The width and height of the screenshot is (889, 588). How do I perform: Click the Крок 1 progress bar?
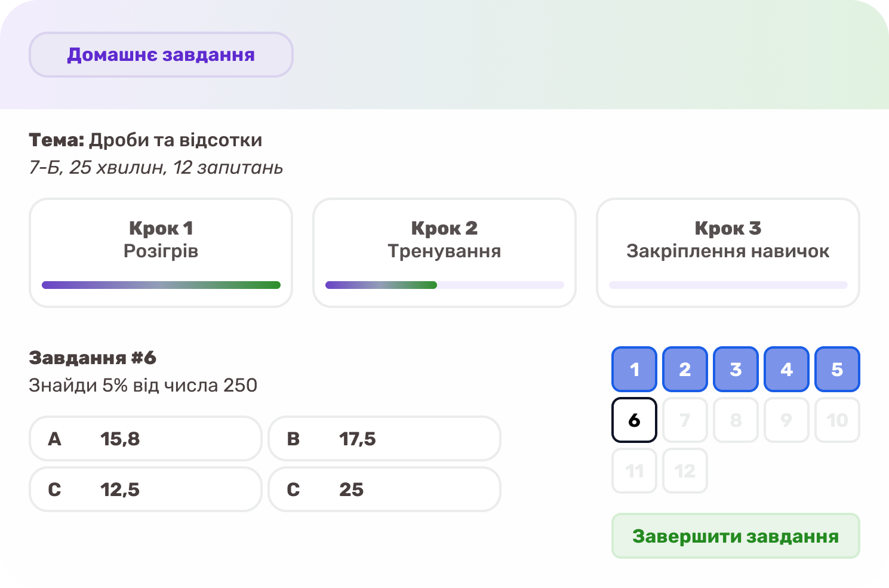(161, 285)
